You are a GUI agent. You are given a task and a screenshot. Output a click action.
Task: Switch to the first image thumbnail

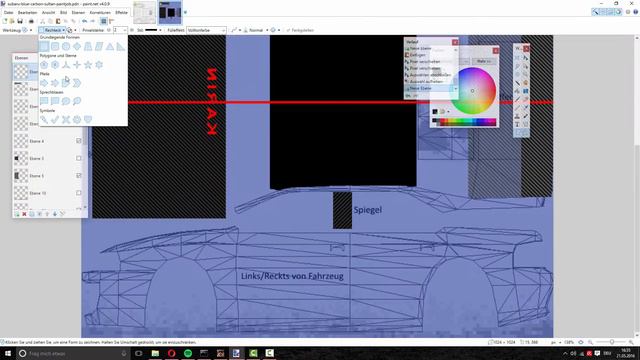[x=144, y=12]
